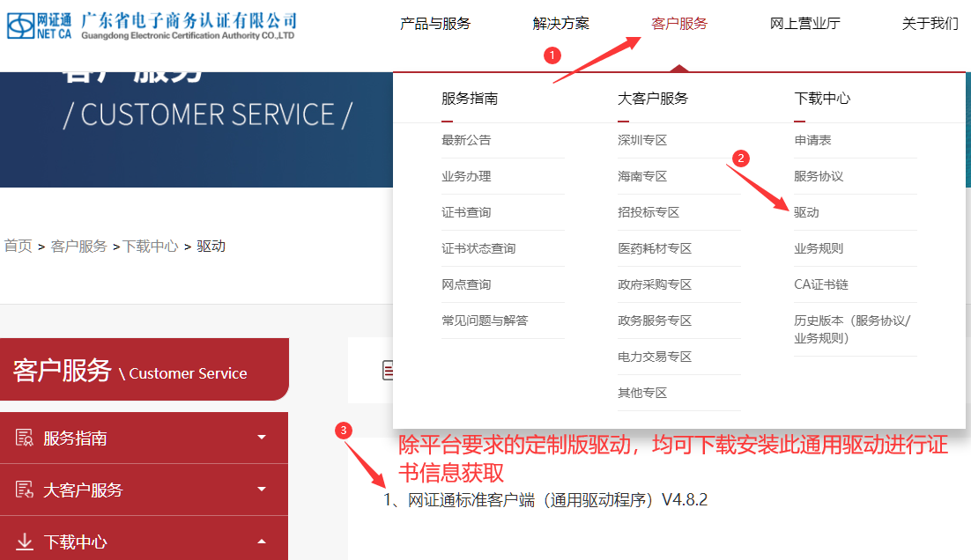Expand the 大客户服务 sidebar arrow

pyautogui.click(x=261, y=490)
